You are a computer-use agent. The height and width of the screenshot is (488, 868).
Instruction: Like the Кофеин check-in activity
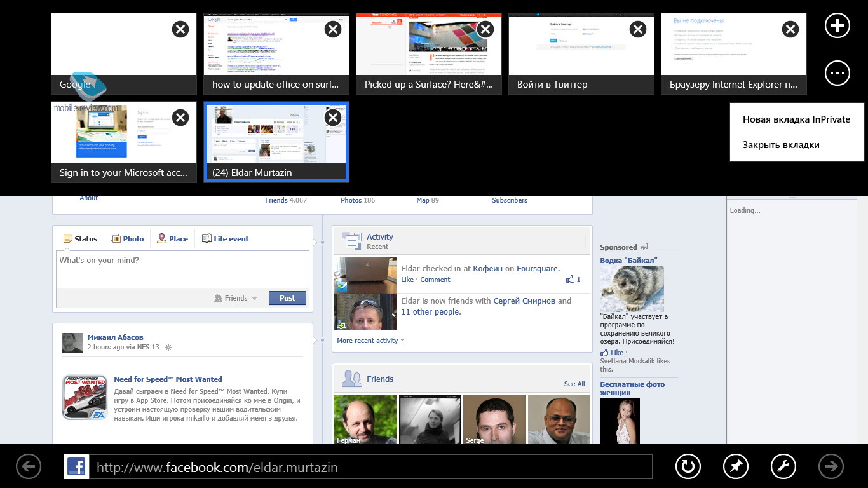(407, 280)
